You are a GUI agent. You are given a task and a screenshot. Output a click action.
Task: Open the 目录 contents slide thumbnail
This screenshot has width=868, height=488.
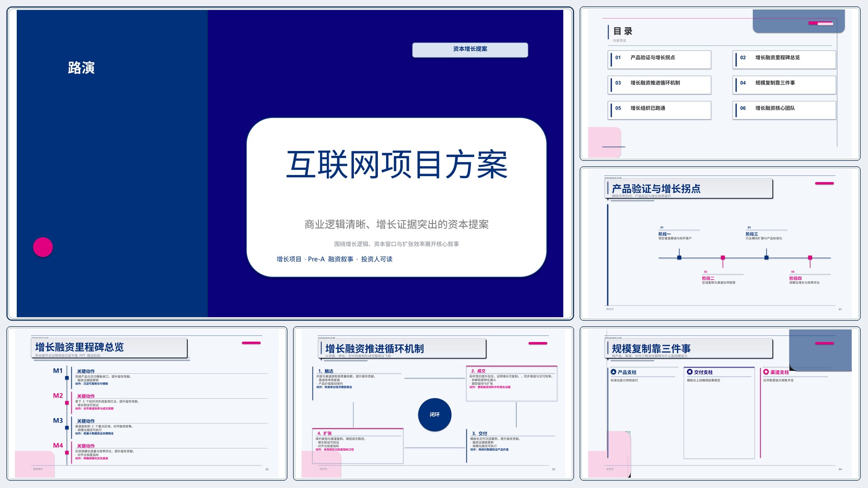(720, 84)
